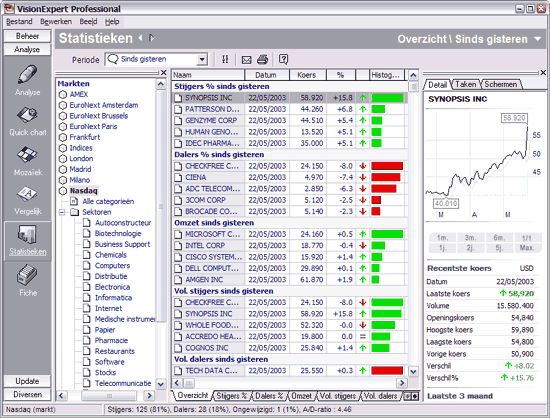Click the help question mark toolbar icon
Image resolution: width=550 pixels, height=418 pixels.
(x=283, y=59)
